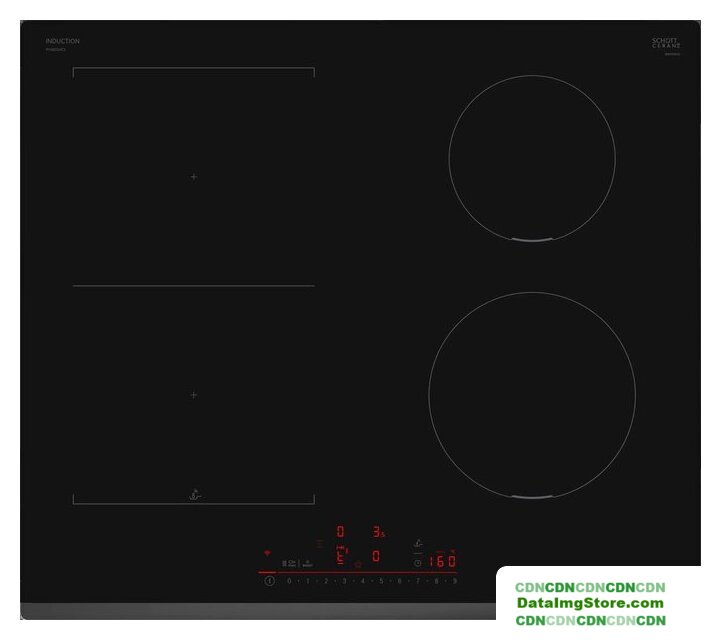This screenshot has height=640, width=721.
Task: Tap the upper-left zone display showing 0
Action: point(340,532)
